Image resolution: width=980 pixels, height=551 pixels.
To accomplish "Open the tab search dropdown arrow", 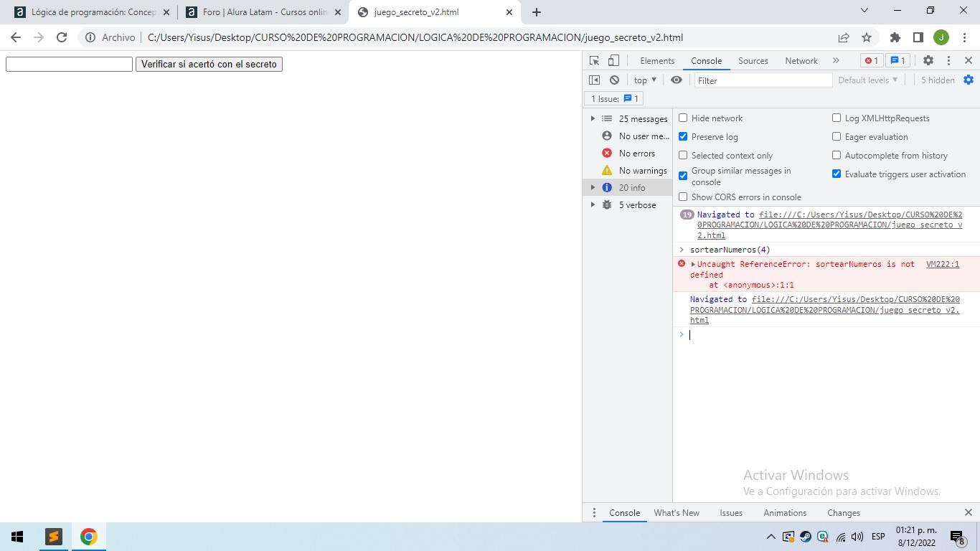I will [x=864, y=10].
